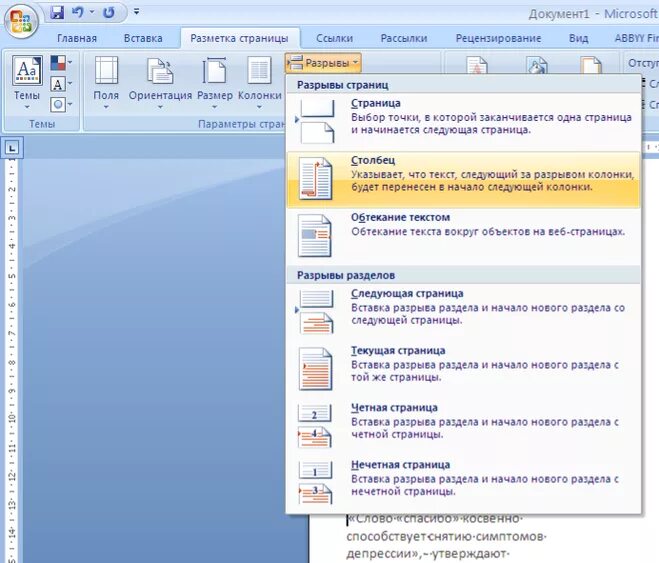
Task: Undo the last action
Action: coord(77,12)
